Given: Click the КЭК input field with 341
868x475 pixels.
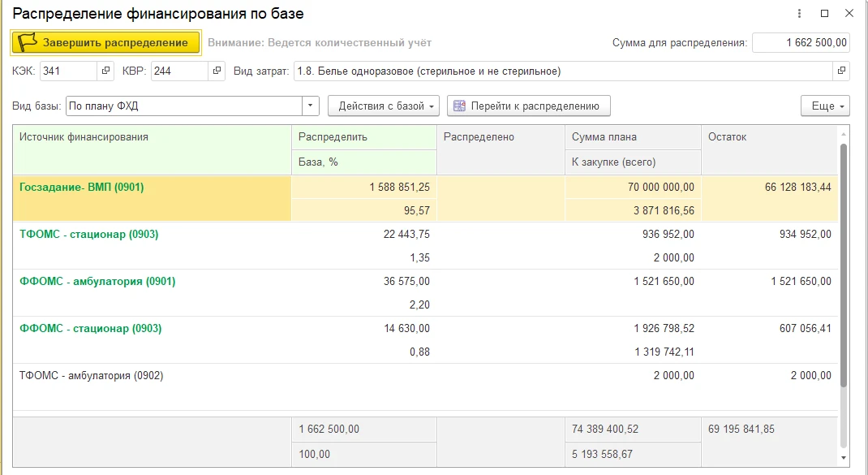Looking at the screenshot, I should [x=69, y=71].
